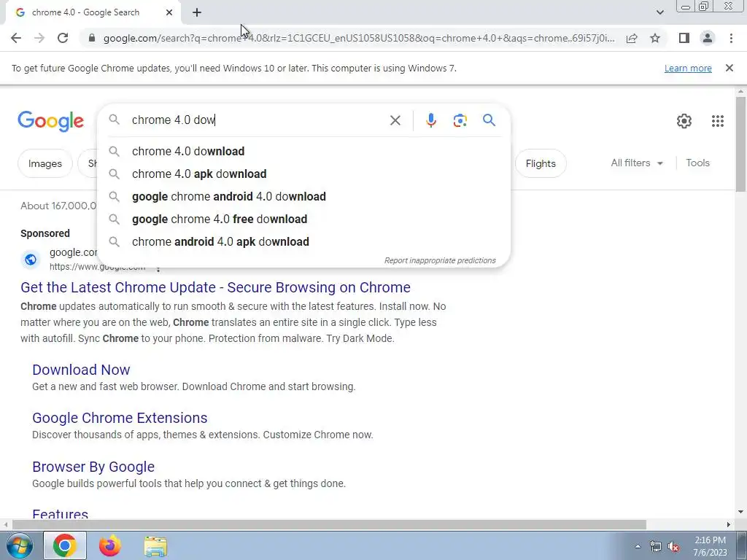
Task: Open Google apps grid
Action: [718, 121]
